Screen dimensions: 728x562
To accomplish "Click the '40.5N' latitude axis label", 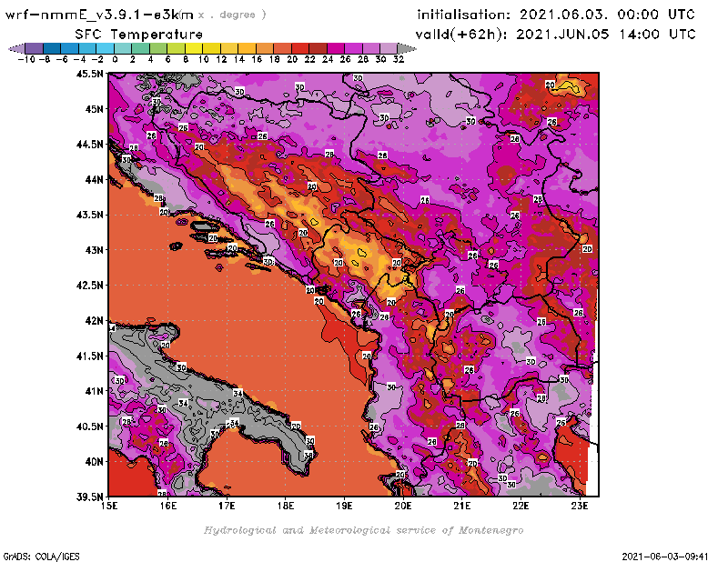I will [x=89, y=426].
